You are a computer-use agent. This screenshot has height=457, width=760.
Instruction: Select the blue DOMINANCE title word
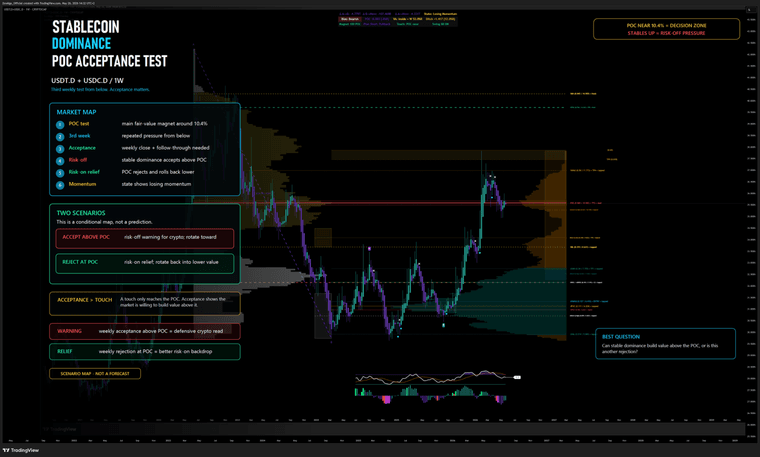[x=81, y=44]
